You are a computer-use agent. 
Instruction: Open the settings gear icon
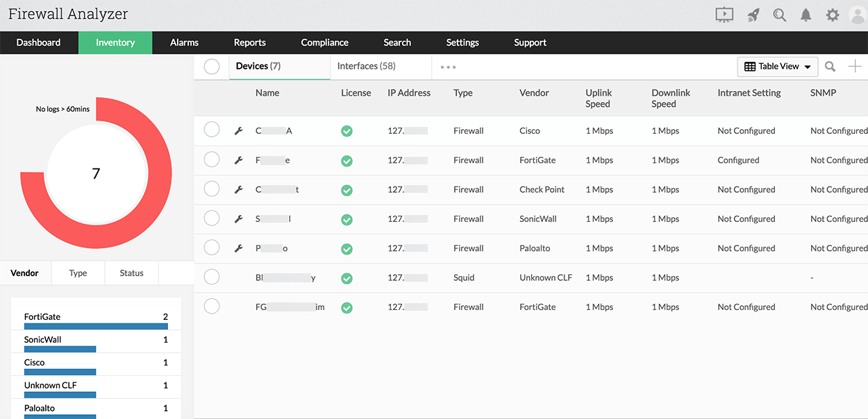pyautogui.click(x=832, y=14)
